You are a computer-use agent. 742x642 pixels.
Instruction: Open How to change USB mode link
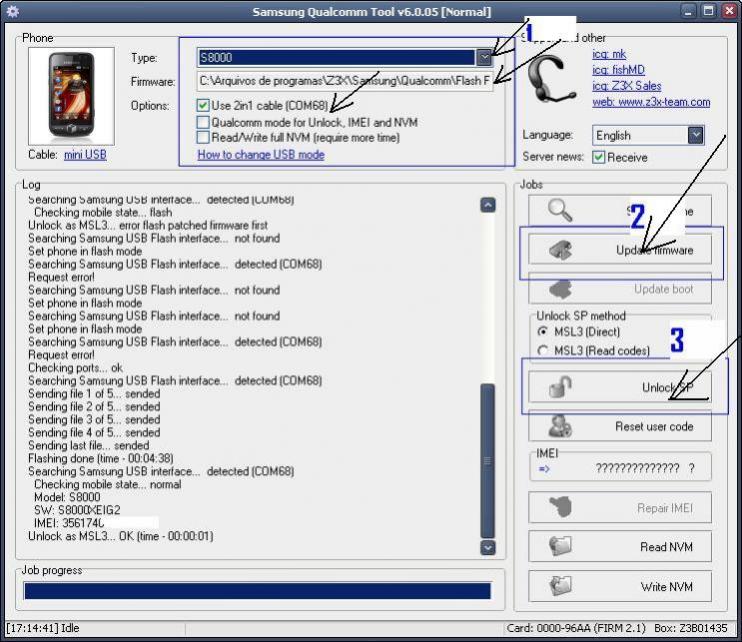[x=261, y=155]
